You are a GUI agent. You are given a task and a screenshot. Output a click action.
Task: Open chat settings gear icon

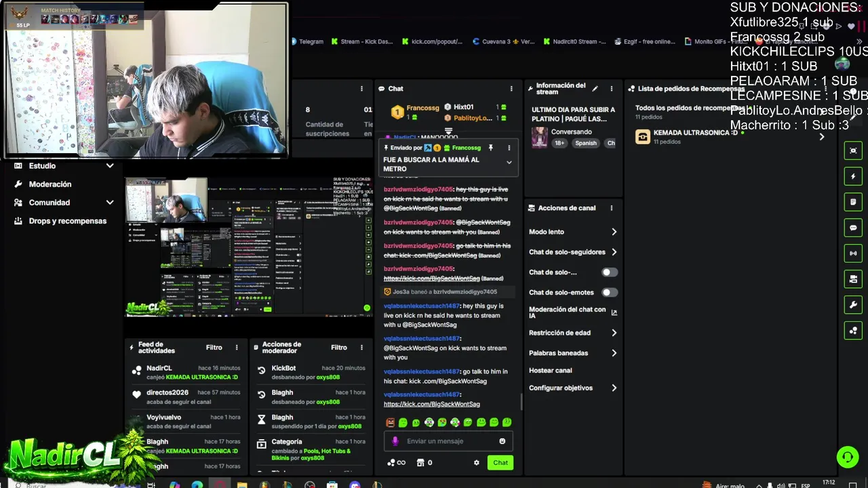(476, 463)
